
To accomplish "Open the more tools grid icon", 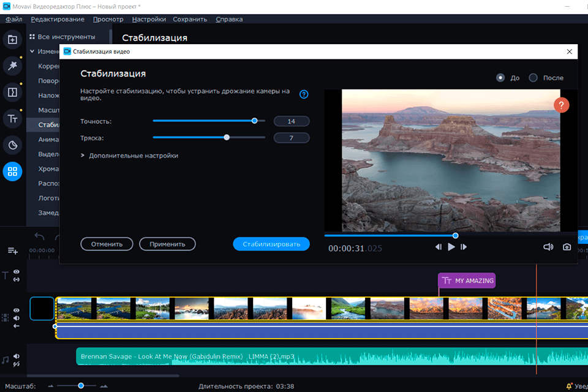I will [12, 171].
